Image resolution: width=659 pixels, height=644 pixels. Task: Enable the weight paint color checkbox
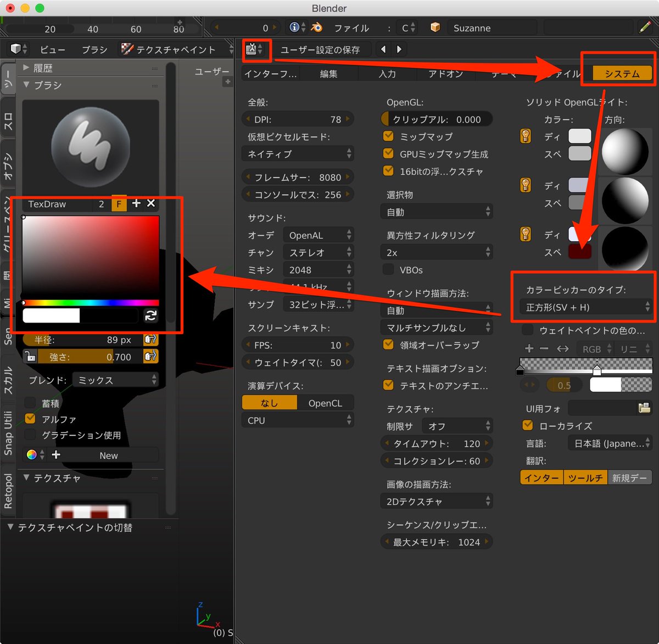(528, 330)
